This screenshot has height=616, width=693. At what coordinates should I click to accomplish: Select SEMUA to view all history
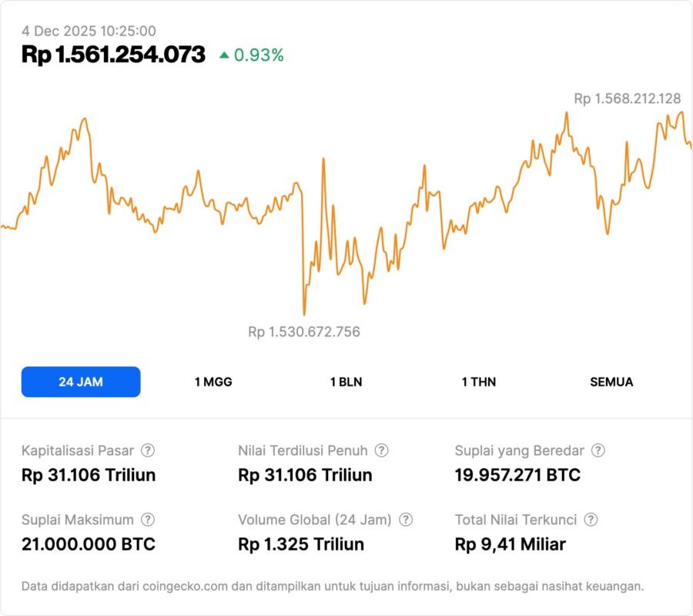tap(611, 382)
